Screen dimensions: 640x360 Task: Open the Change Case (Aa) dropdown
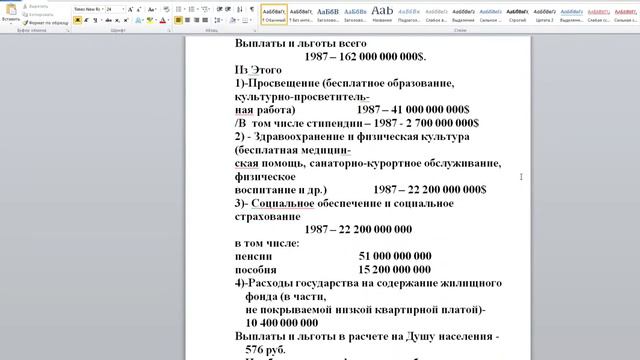click(151, 9)
